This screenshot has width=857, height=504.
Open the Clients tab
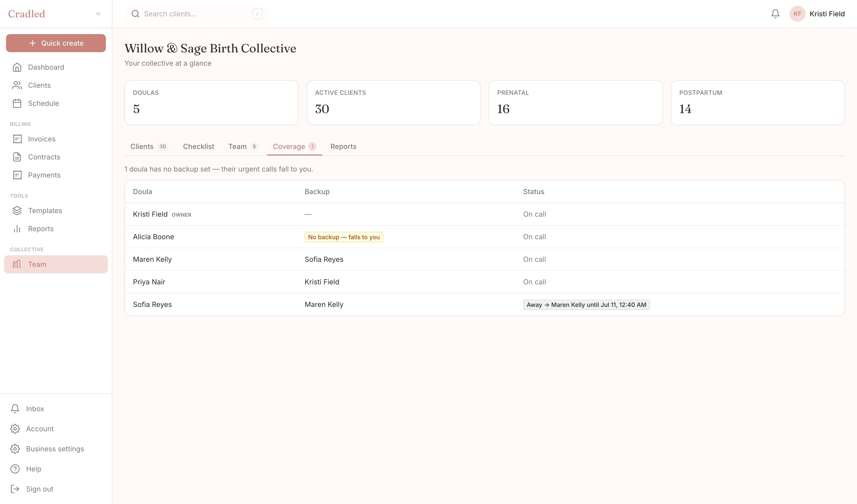point(149,146)
